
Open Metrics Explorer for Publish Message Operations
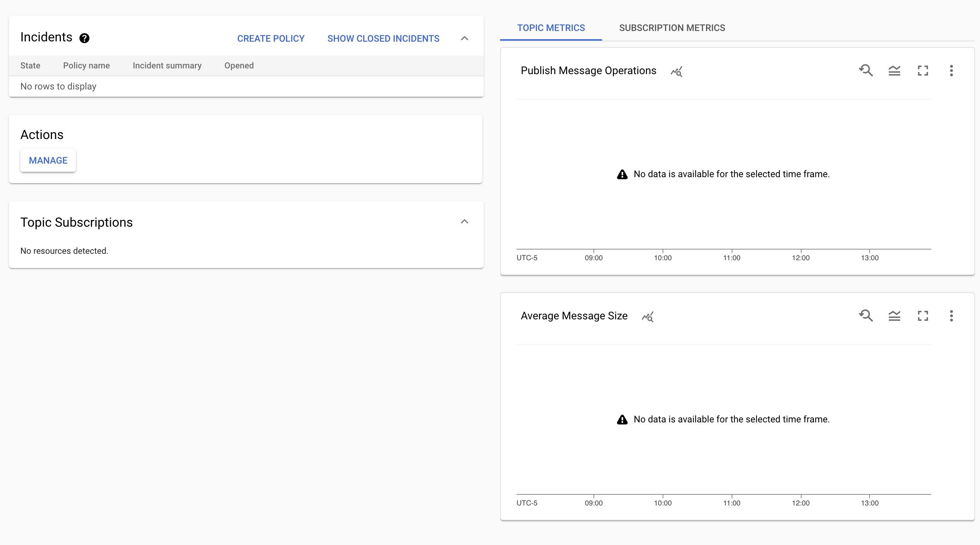point(676,71)
